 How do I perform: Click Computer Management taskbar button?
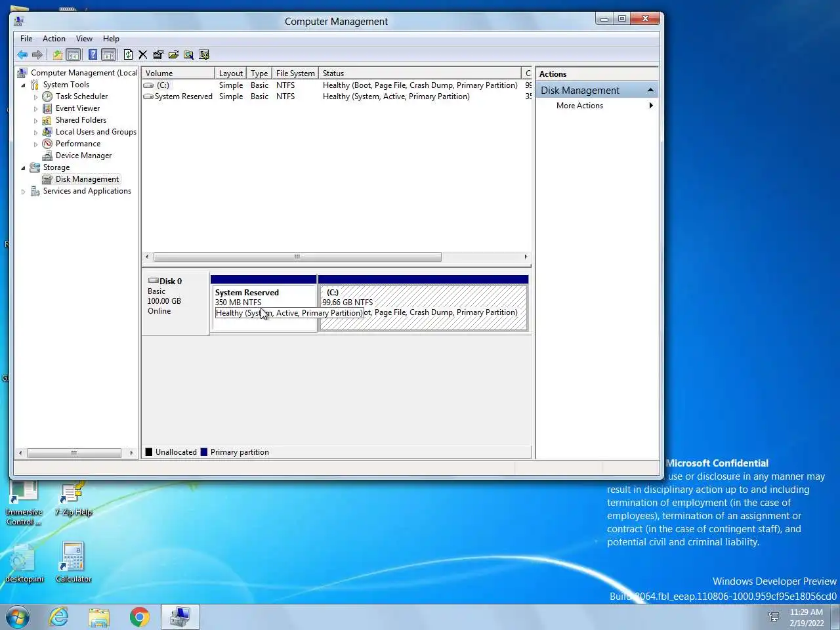180,617
